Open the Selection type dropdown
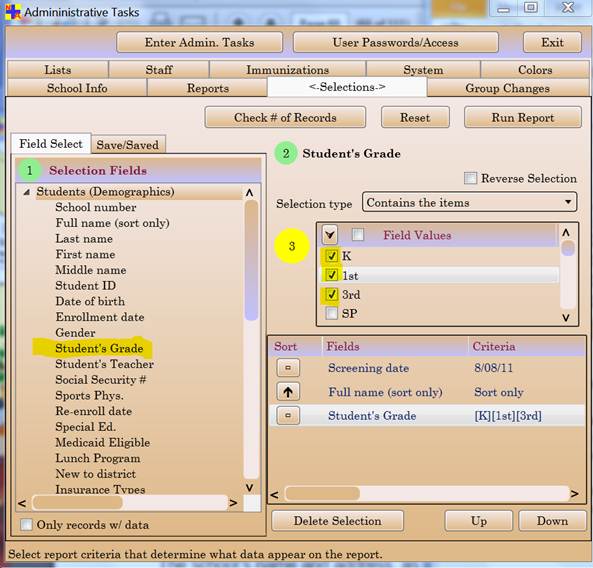This screenshot has height=568, width=593. pos(469,202)
